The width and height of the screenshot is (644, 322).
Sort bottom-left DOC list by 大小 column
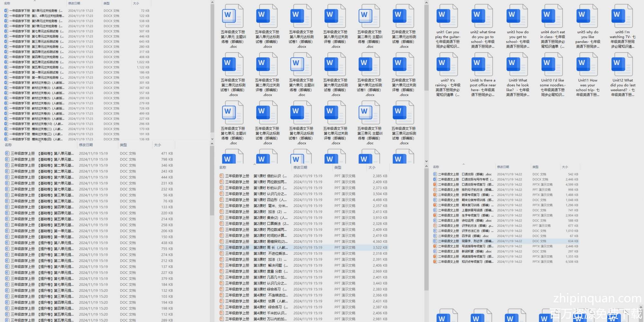coord(157,145)
